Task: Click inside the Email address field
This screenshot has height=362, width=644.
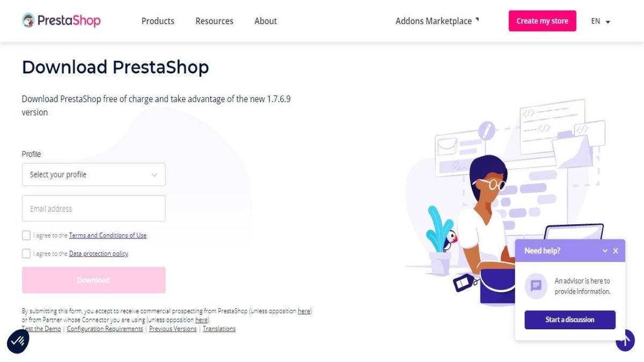Action: (x=93, y=208)
